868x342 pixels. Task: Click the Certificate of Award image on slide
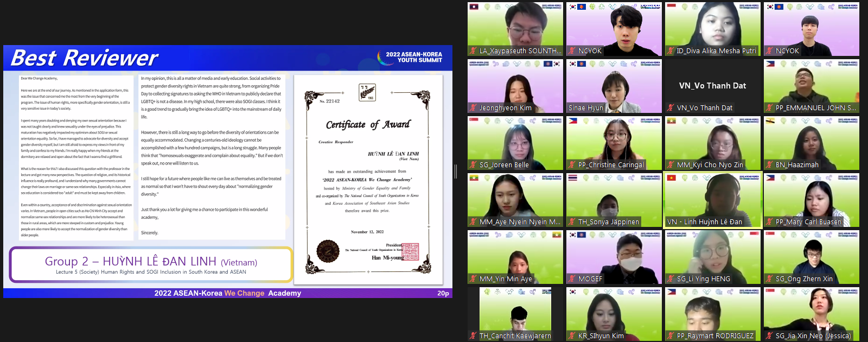[x=368, y=179]
